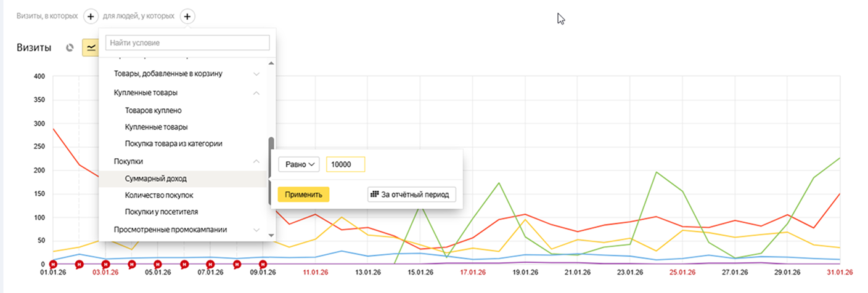This screenshot has width=868, height=293.
Task: Open the Равно comparison dropdown
Action: pyautogui.click(x=298, y=164)
